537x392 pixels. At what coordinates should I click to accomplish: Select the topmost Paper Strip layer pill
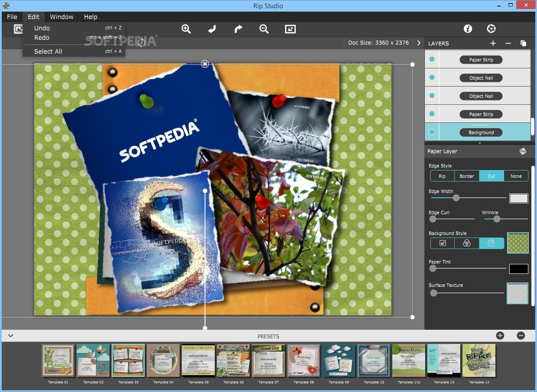(481, 60)
